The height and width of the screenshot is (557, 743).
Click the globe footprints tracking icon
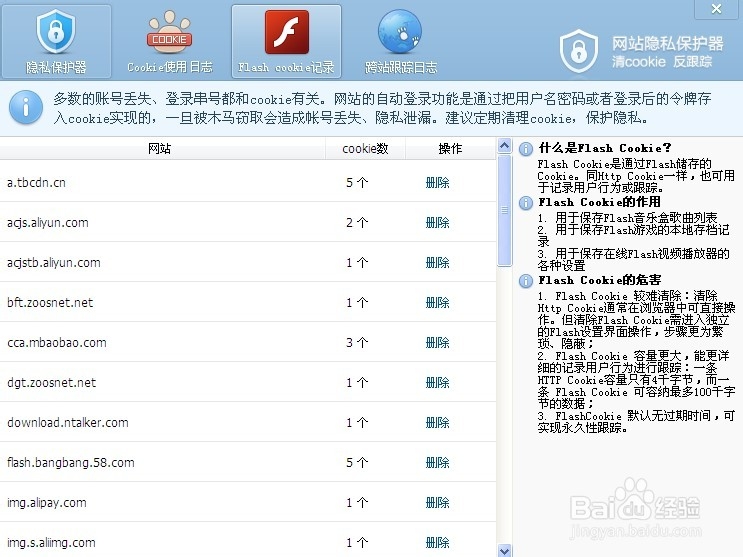click(399, 32)
